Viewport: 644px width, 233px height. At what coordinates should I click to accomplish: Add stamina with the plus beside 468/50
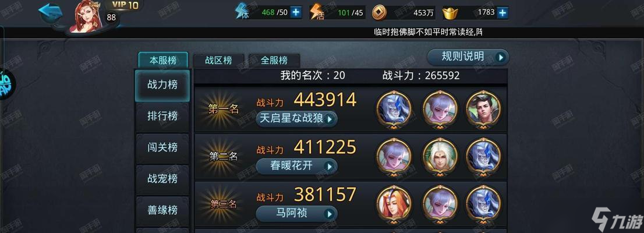(296, 12)
